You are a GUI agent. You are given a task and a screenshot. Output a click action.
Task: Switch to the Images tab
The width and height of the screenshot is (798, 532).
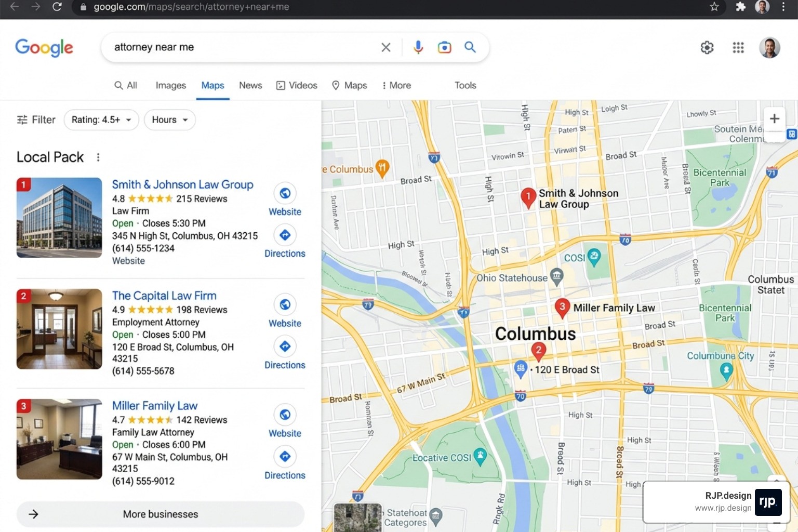coord(171,85)
